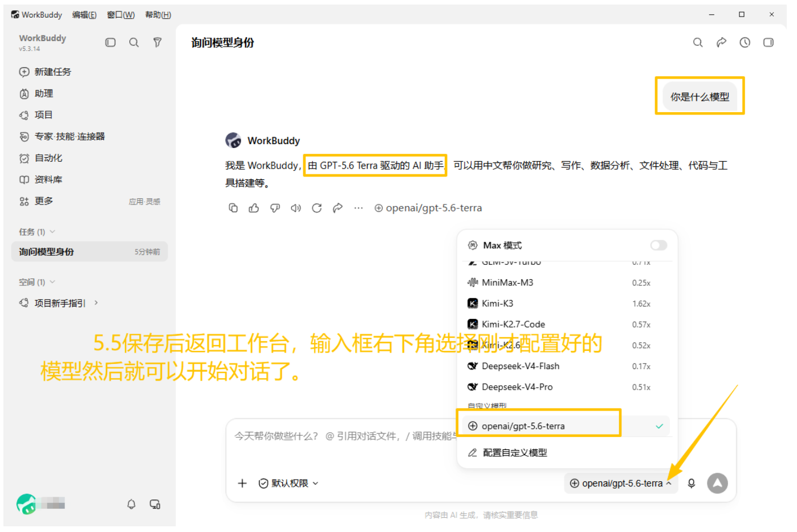Add attachment with plus icon in input
Image resolution: width=797 pixels, height=532 pixels.
(242, 483)
